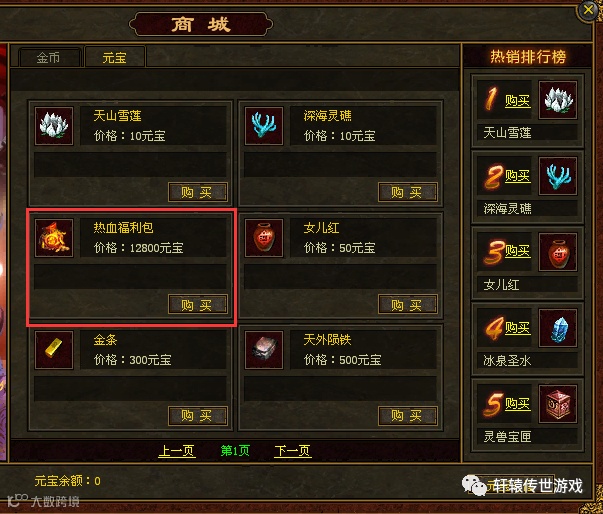
Task: Click the 天山雪莲 snow lotus item icon
Action: (54, 126)
